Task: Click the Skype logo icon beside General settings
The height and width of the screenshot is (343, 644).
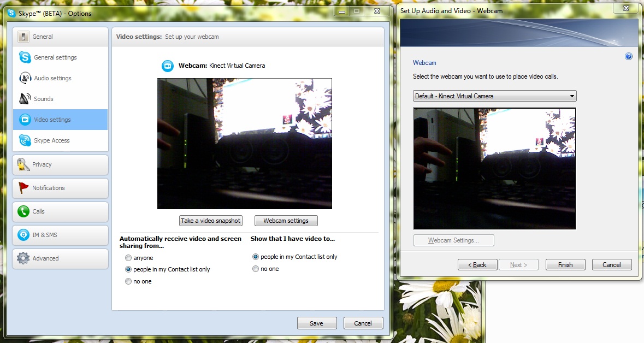Action: (25, 57)
